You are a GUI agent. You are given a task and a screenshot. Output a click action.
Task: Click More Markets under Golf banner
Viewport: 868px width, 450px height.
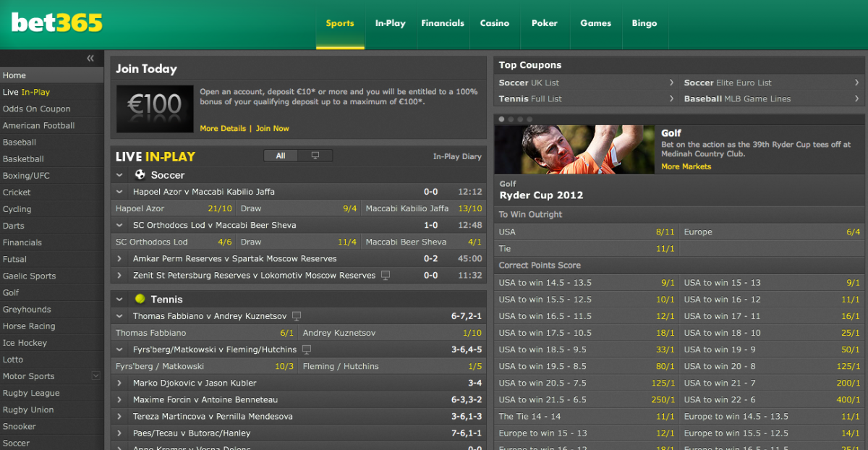686,166
